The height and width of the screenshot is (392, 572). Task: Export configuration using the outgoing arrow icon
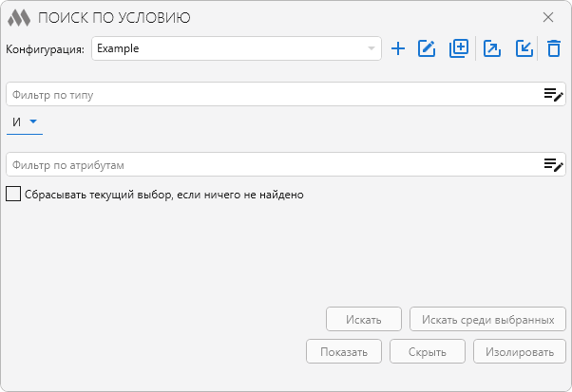[492, 48]
